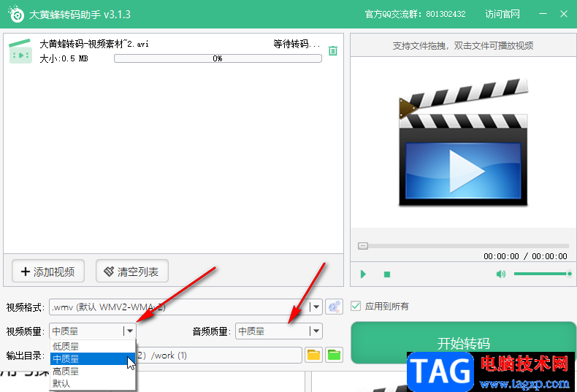
Task: Stop the preview playback
Action: 387,274
